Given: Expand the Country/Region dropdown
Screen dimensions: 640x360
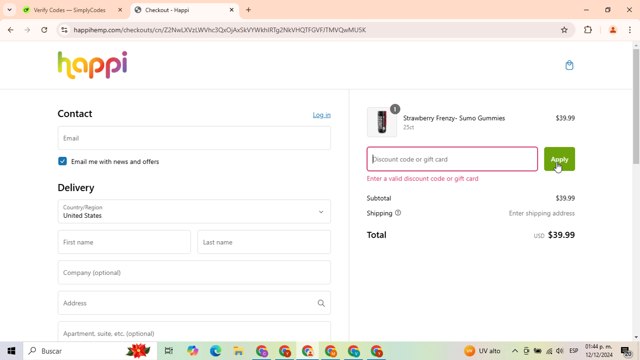Looking at the screenshot, I should pos(194,211).
